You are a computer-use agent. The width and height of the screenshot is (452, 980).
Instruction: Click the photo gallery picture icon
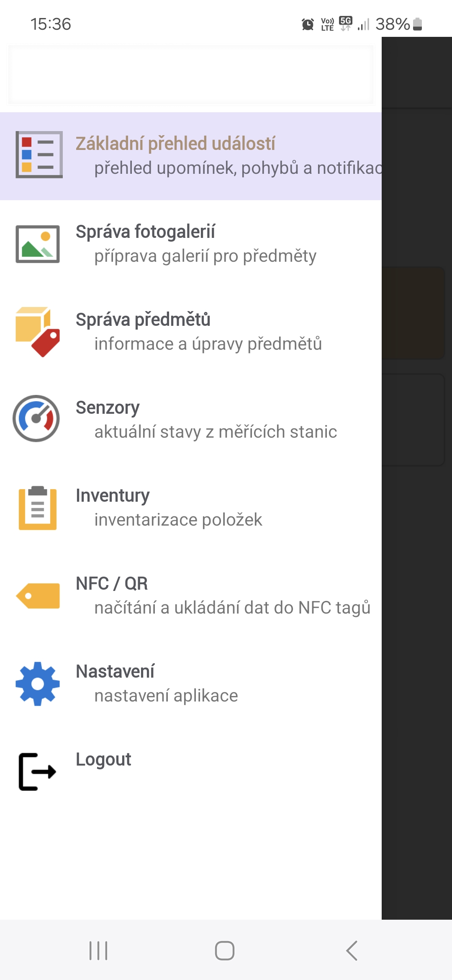pos(38,244)
